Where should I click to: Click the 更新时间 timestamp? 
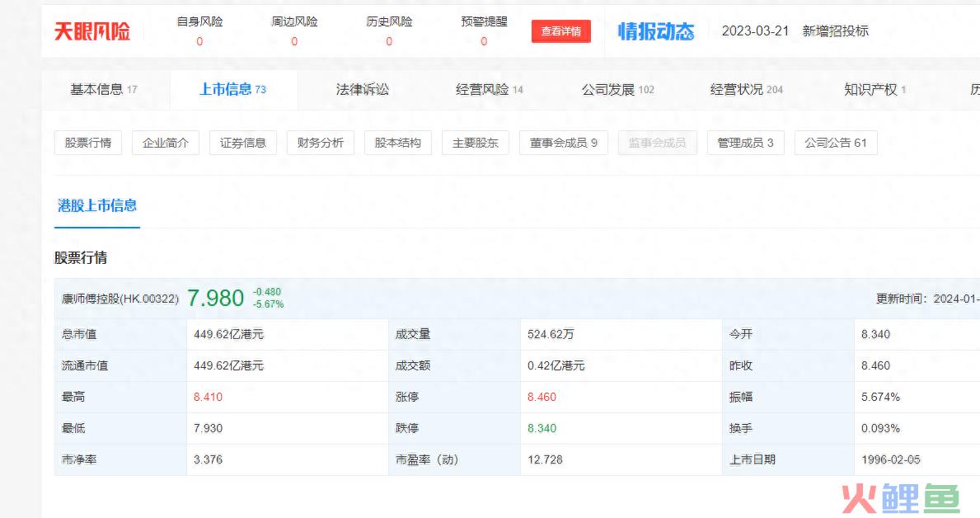click(x=927, y=299)
